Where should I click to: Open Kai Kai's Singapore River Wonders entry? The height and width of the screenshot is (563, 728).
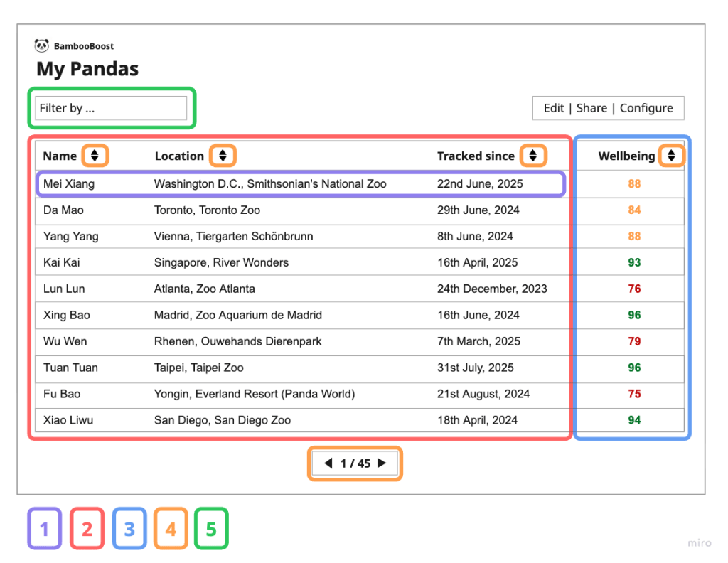221,263
